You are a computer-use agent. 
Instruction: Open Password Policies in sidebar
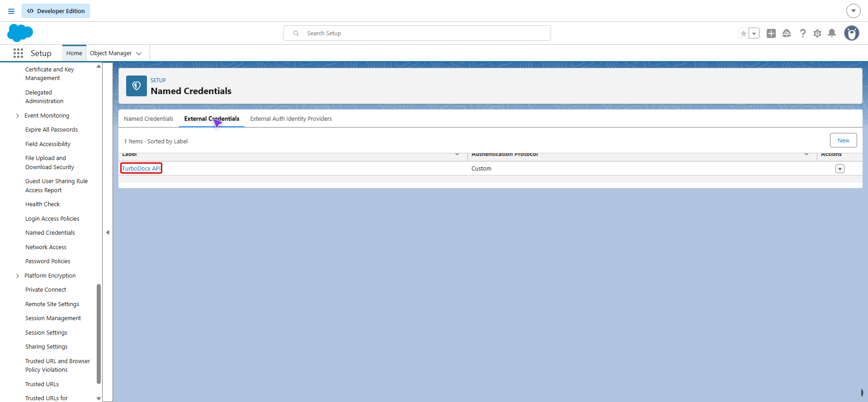48,261
